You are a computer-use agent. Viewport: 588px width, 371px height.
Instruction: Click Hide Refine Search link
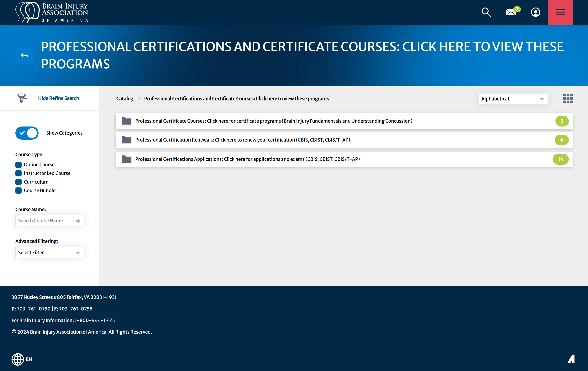click(x=59, y=98)
